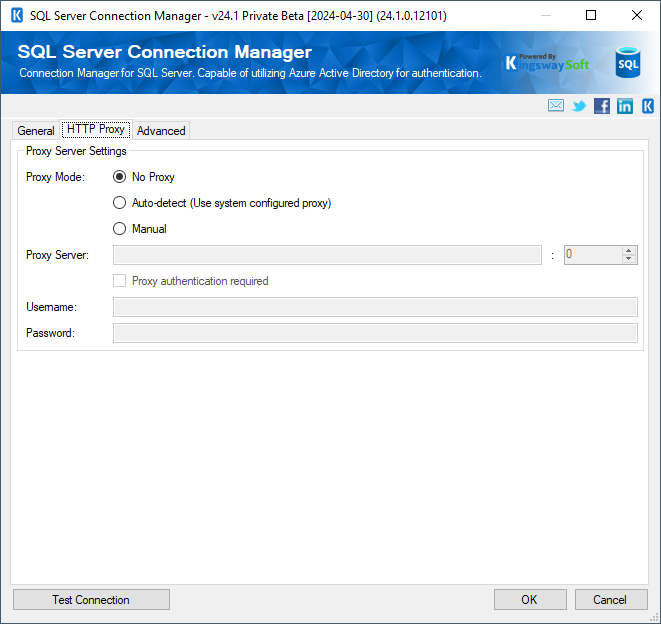661x624 pixels.
Task: Click the blue SQL database icon
Action: [627, 63]
